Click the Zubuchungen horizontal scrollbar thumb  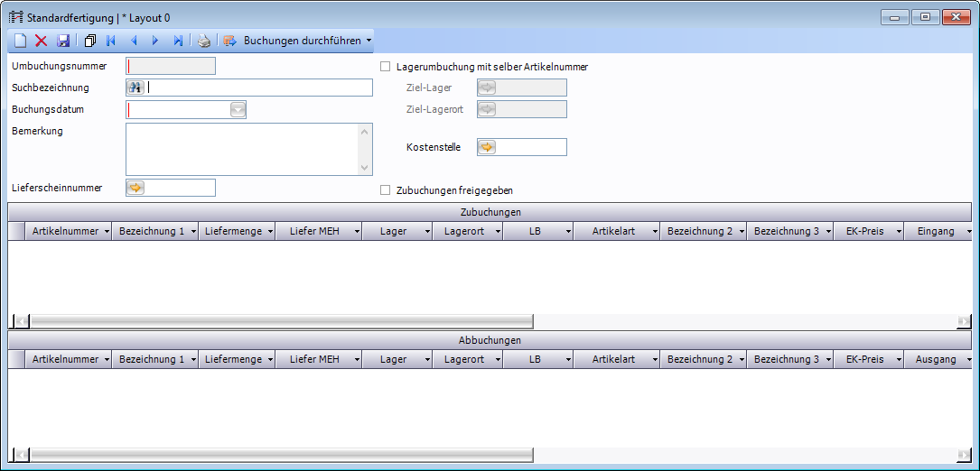click(x=280, y=321)
